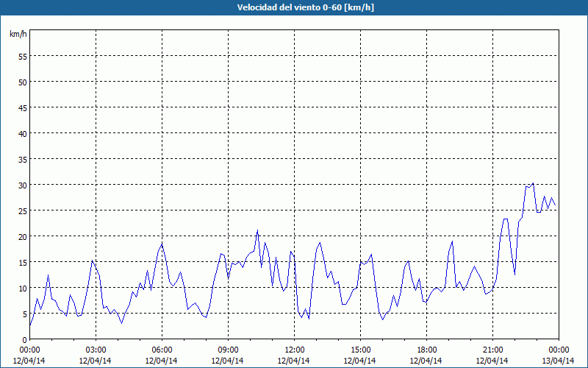Click the wind speed line's highest peak near 30
588x368 pixels.
(x=533, y=183)
